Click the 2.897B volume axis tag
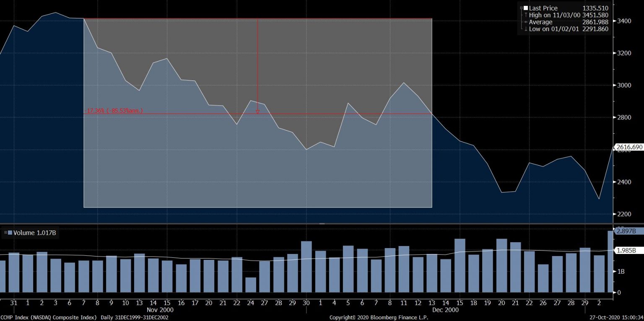This screenshot has height=321, width=644. 626,231
